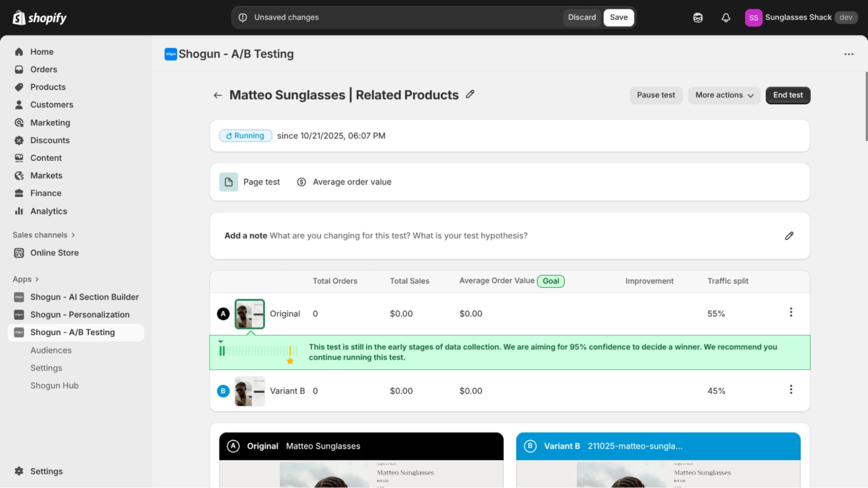Open Shogun - AI Section Builder app
The width and height of the screenshot is (868, 488).
(x=84, y=297)
